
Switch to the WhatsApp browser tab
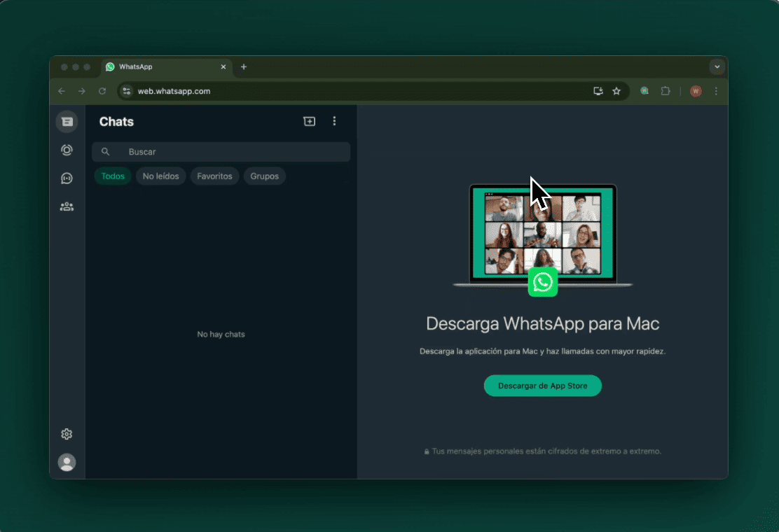[161, 67]
